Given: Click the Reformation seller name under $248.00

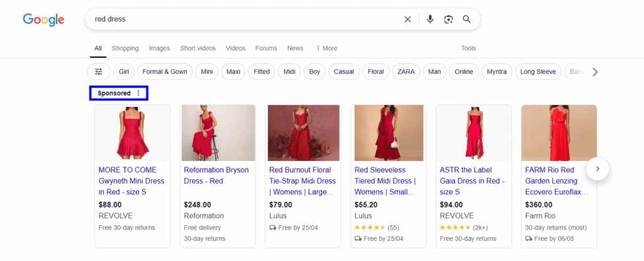Looking at the screenshot, I should 204,216.
